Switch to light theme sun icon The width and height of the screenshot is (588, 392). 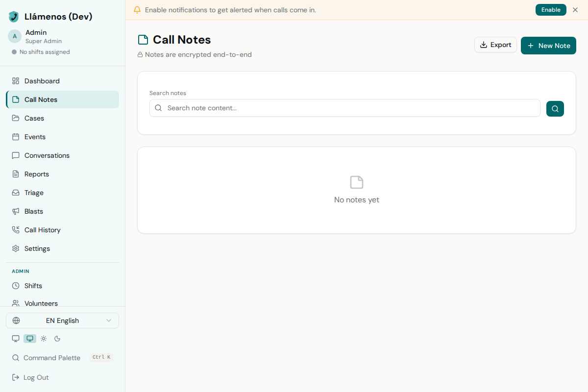pyautogui.click(x=44, y=339)
